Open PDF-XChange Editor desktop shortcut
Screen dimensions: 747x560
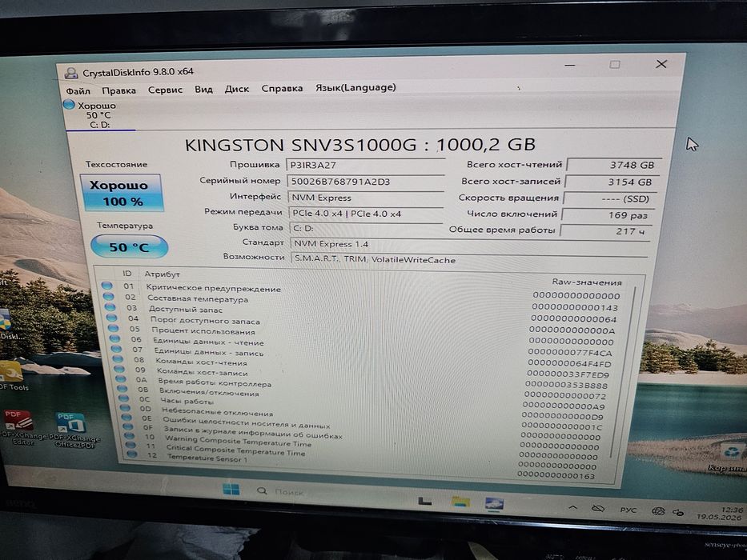tap(20, 428)
